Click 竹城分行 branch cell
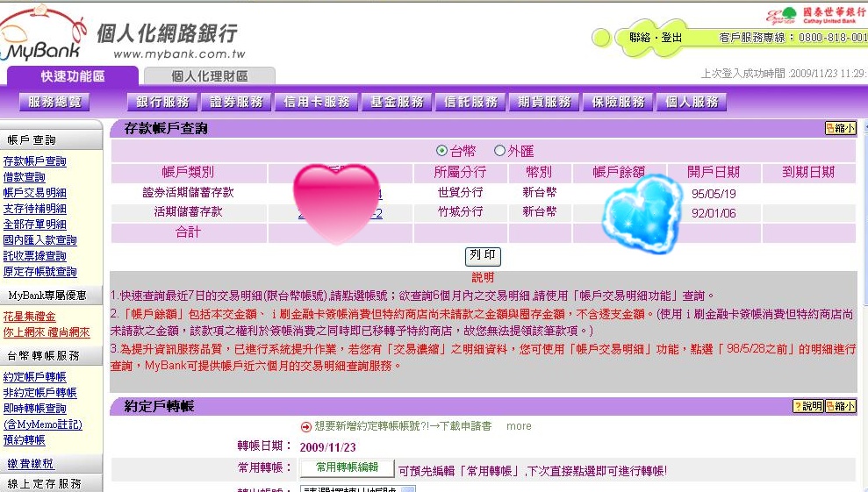This screenshot has height=492, width=868. 460,212
